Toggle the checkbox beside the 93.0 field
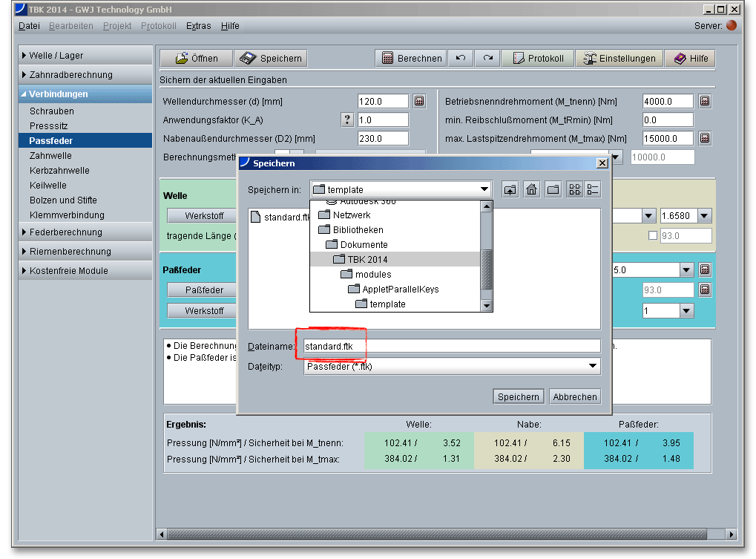This screenshot has height=559, width=756. pyautogui.click(x=653, y=236)
